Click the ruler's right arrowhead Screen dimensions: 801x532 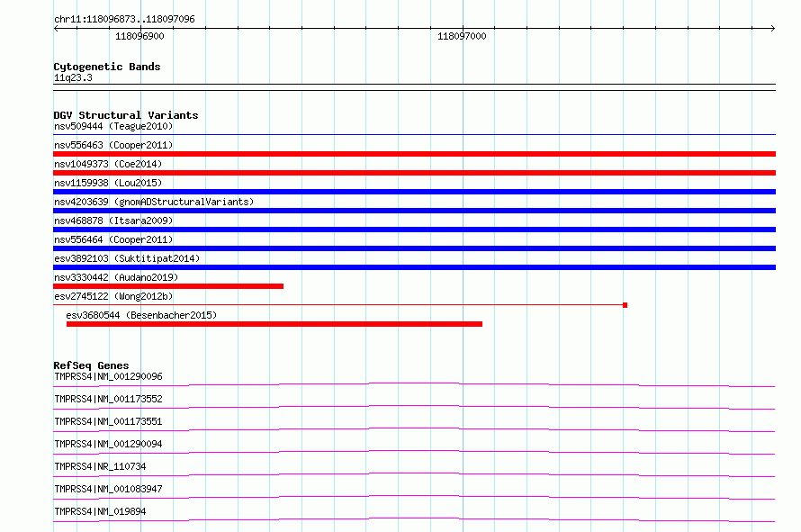pyautogui.click(x=773, y=29)
